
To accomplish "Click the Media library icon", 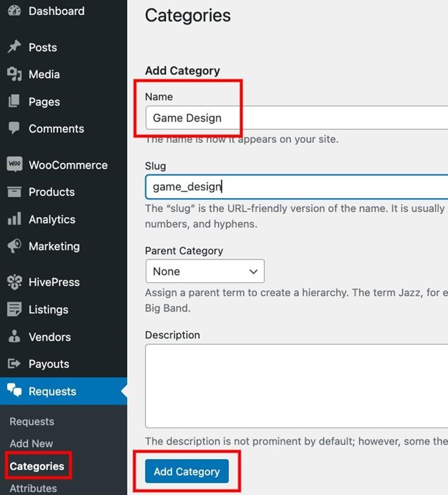I will click(x=14, y=74).
